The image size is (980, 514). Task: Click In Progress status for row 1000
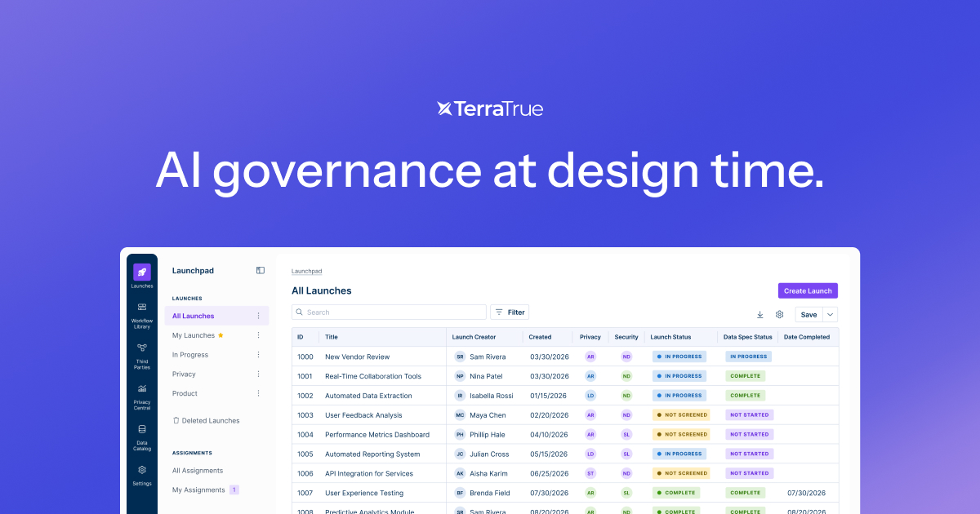coord(679,357)
